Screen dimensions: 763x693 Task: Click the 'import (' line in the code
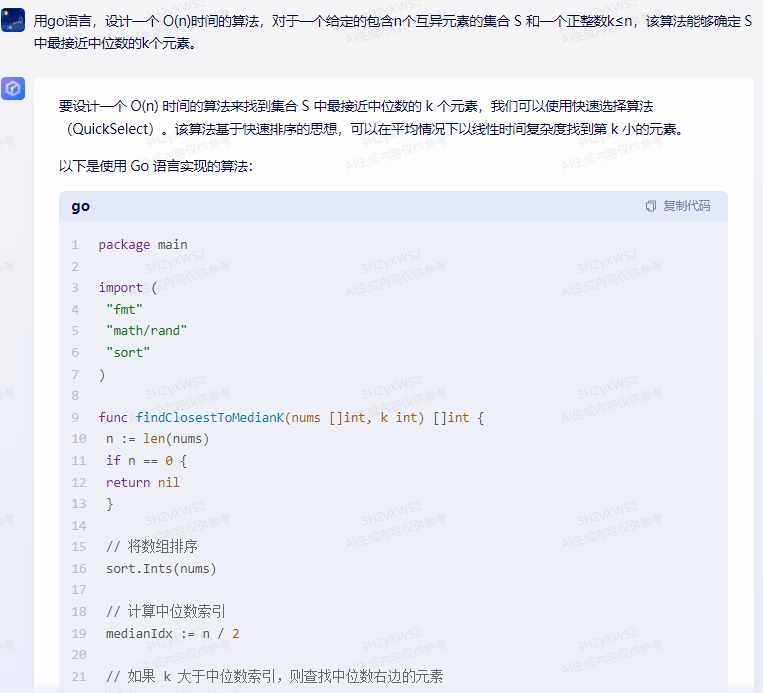127,288
